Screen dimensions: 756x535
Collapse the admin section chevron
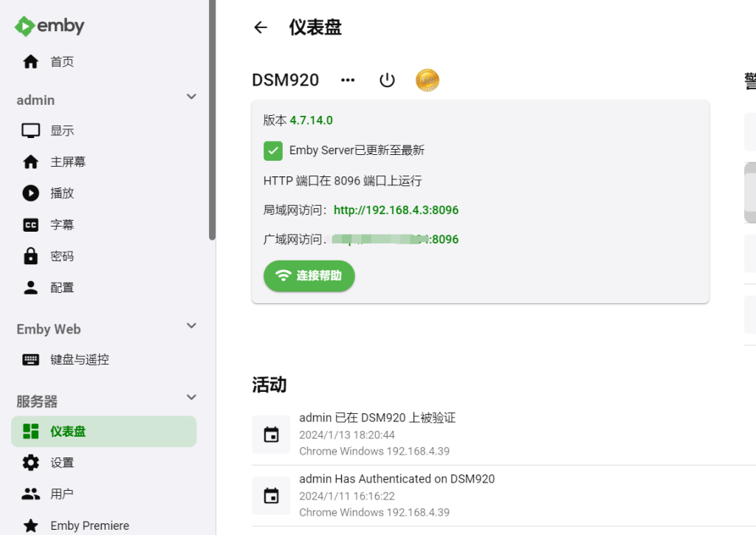pos(191,97)
